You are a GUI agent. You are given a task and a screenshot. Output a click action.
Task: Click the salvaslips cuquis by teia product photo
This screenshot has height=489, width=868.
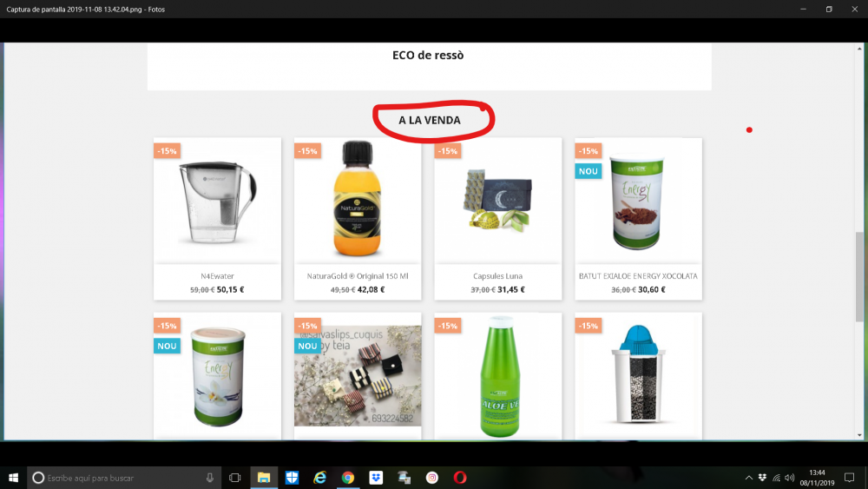(x=358, y=376)
